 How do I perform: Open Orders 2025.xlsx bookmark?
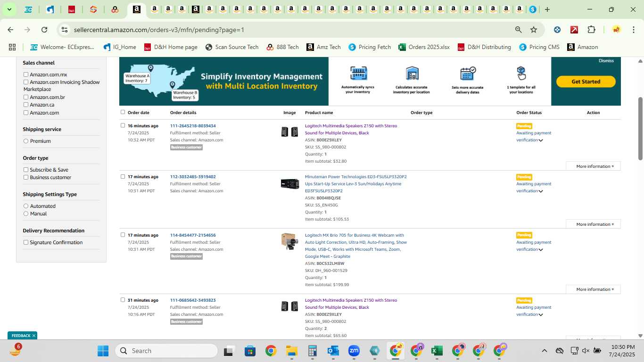tap(424, 47)
